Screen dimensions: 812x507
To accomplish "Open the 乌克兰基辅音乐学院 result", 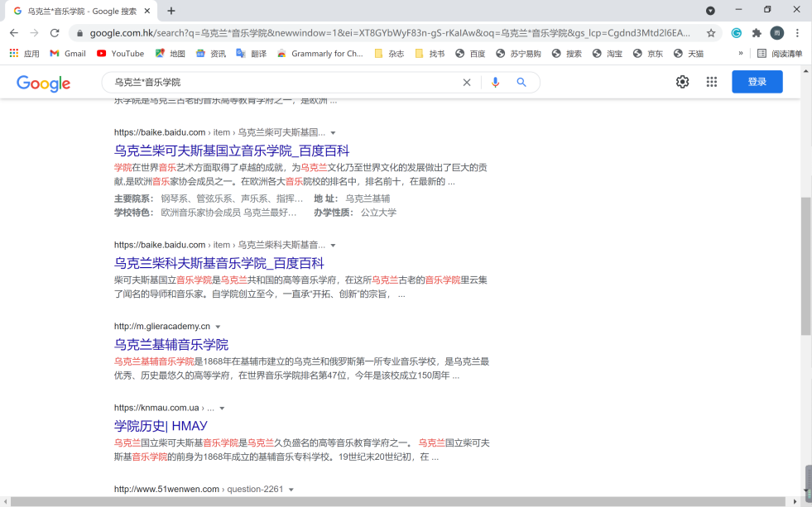I will (171, 345).
